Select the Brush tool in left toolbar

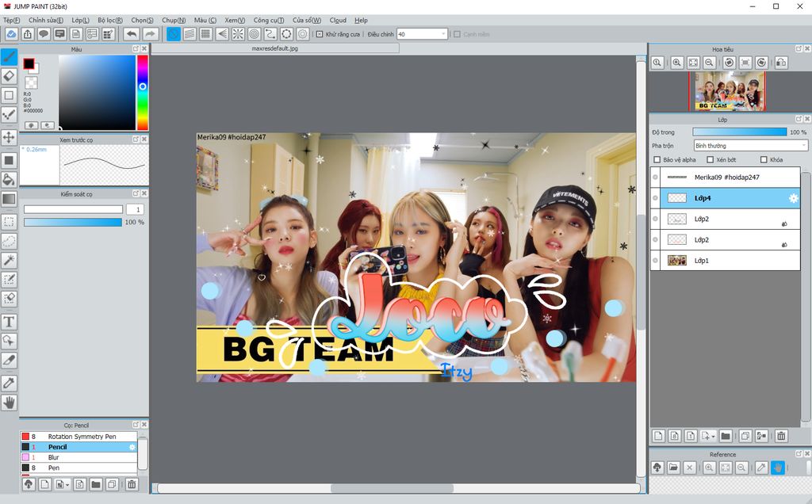pyautogui.click(x=9, y=57)
